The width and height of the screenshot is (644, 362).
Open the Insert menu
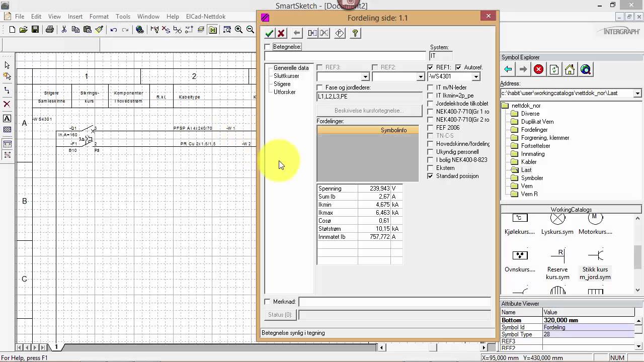(75, 17)
